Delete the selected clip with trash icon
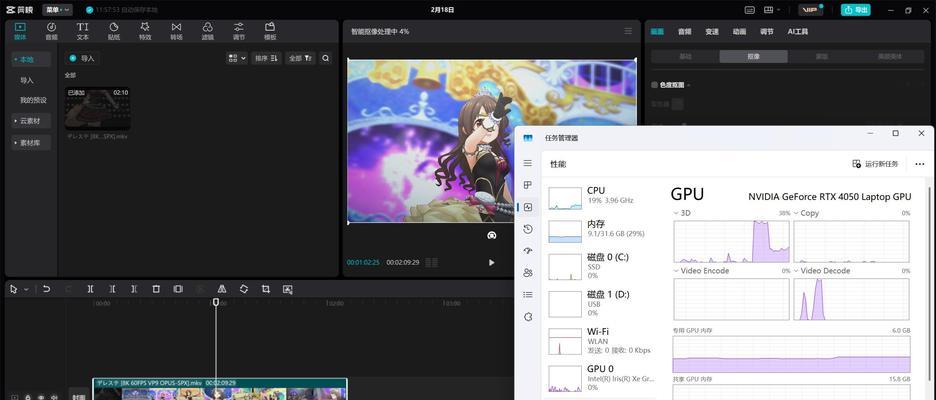This screenshot has height=400, width=936. (x=156, y=289)
